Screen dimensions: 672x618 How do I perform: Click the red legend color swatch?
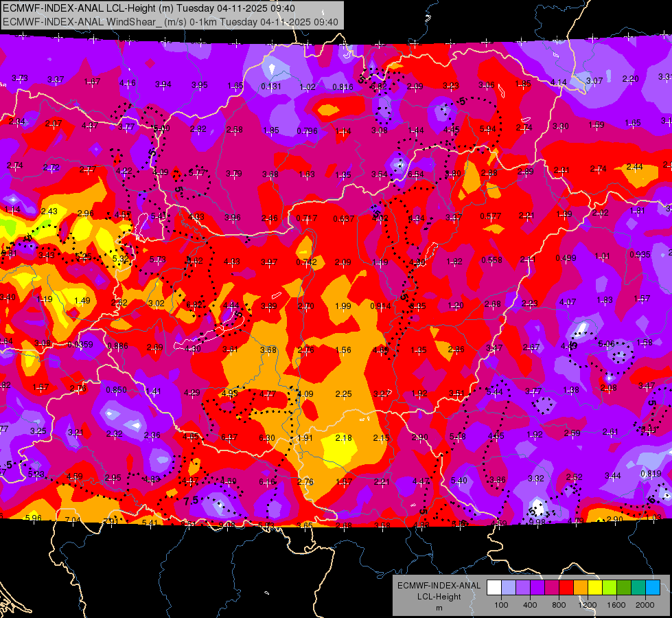coord(566,588)
